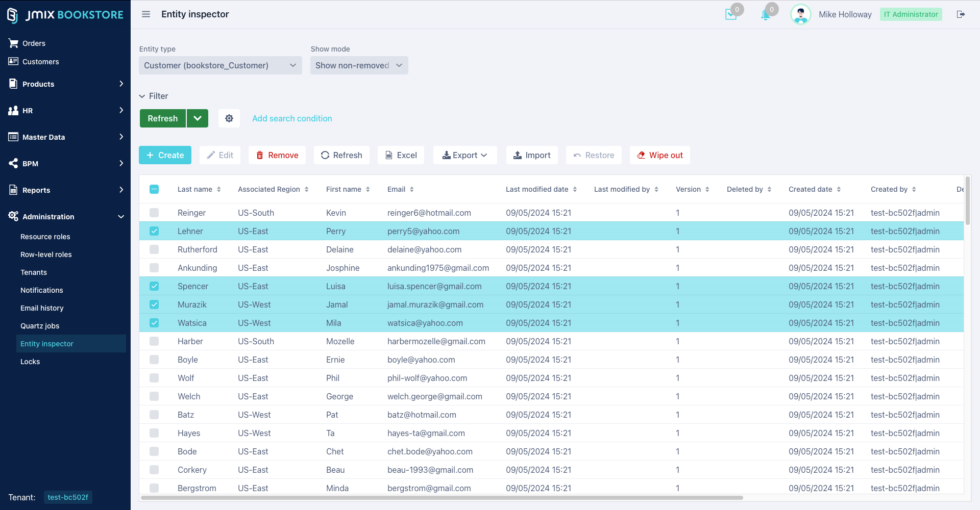Click the table toolbar Refresh button
The height and width of the screenshot is (510, 980).
coord(341,155)
